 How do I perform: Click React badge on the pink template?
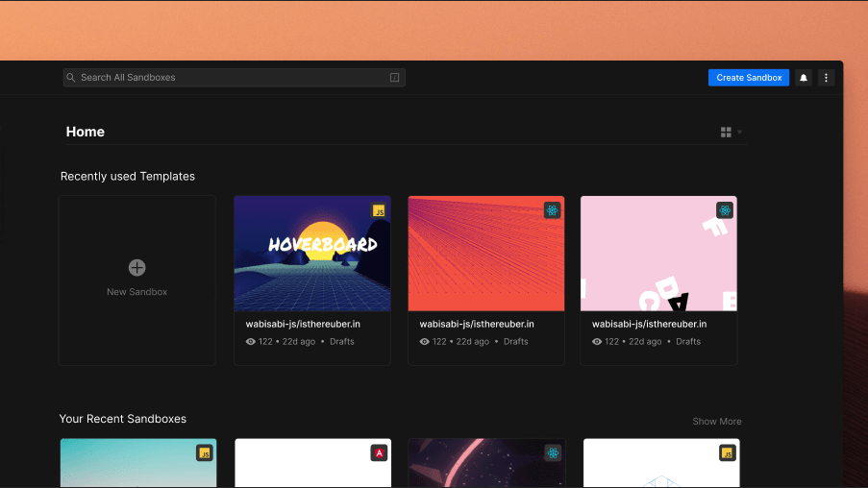point(725,209)
